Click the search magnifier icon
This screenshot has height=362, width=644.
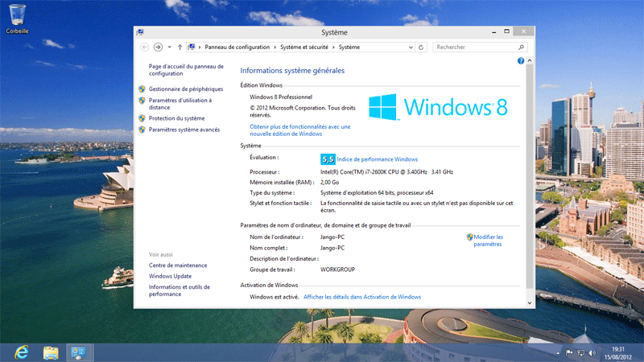coord(521,47)
